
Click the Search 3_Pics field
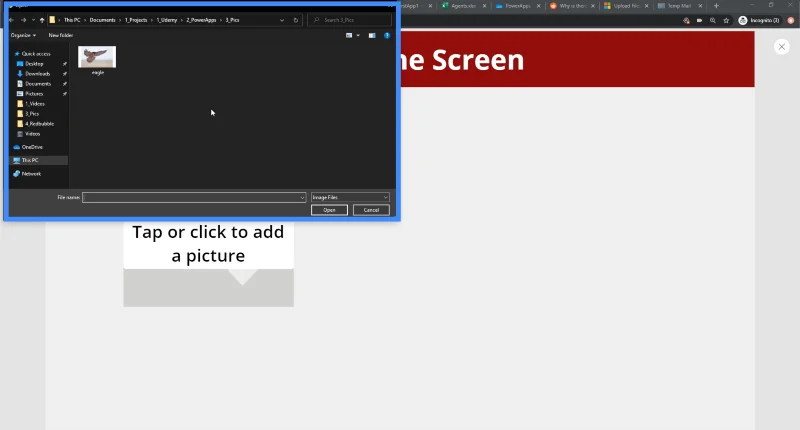coord(349,20)
